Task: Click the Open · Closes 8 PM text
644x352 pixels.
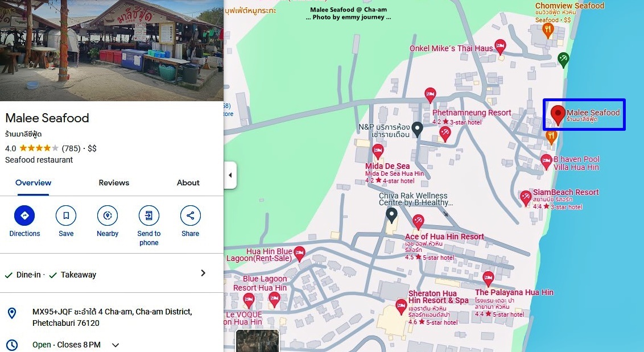Action: [67, 345]
